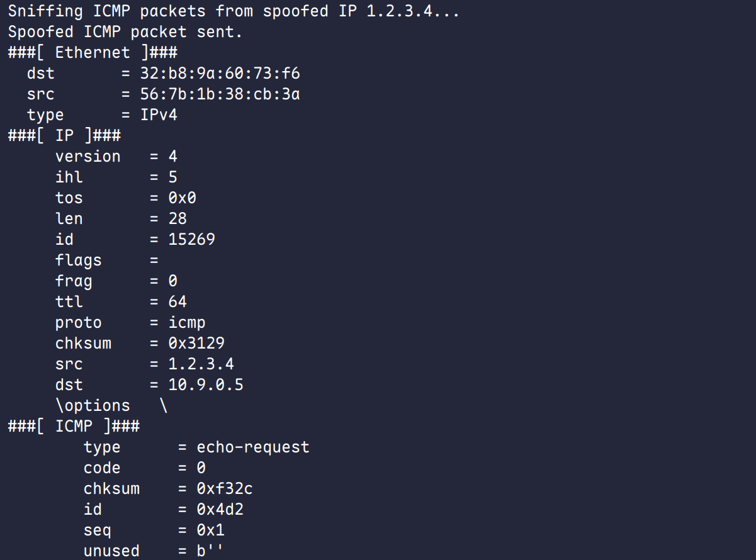
Task: Click the unused field value b''
Action: tap(210, 551)
